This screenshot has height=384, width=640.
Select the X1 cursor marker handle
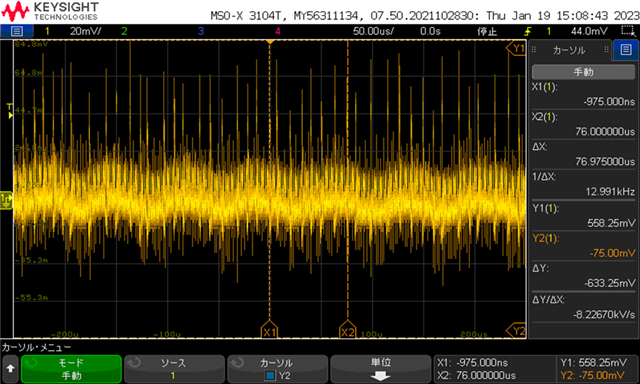click(269, 331)
